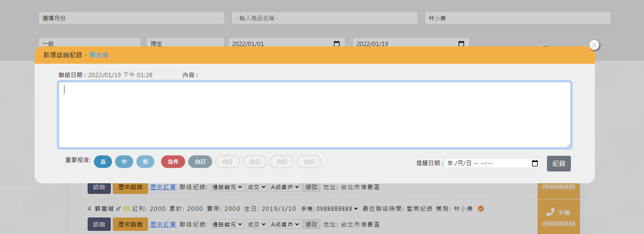Viewport: 644px width, 234px height.
Task: Click the orange checkmark icon after 林小美
Action: (481, 209)
